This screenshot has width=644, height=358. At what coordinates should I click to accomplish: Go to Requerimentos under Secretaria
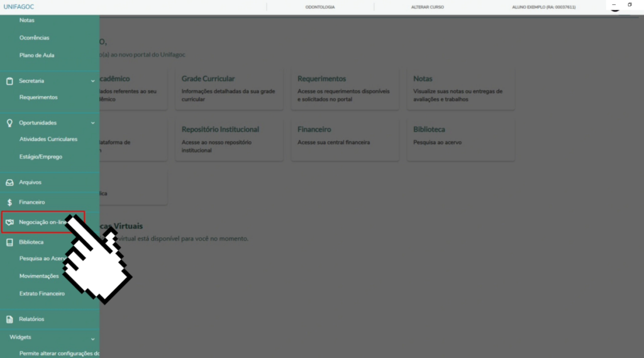tap(38, 98)
